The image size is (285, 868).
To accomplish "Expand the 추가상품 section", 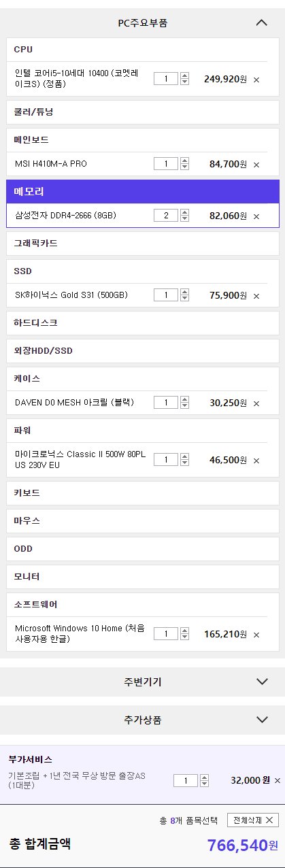I will click(x=262, y=720).
